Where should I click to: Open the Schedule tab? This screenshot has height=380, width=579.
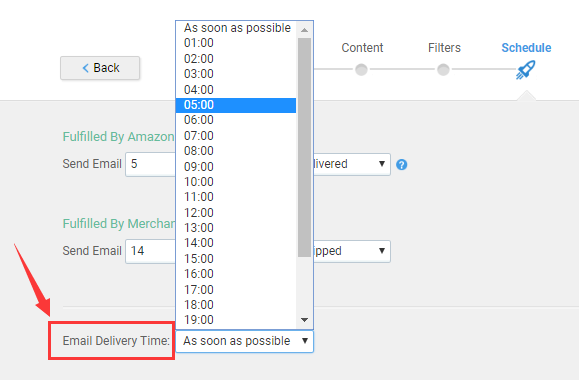point(526,48)
